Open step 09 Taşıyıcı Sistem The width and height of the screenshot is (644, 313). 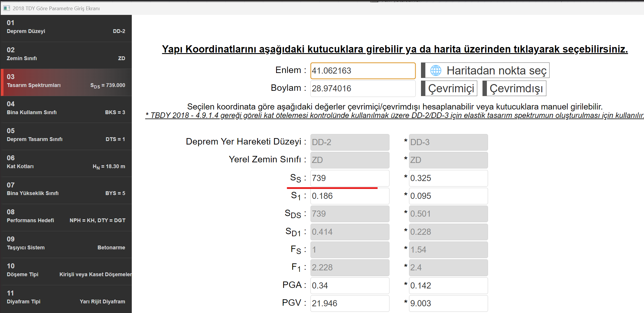[66, 245]
